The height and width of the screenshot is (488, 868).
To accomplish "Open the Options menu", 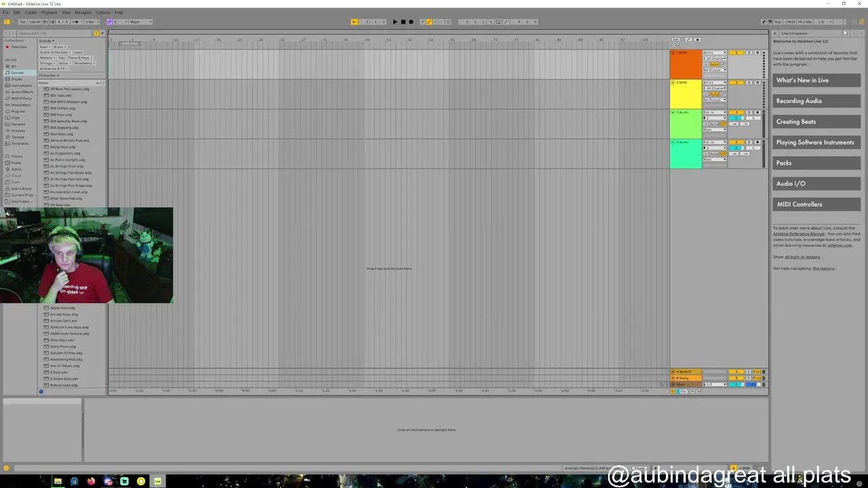I will point(103,12).
